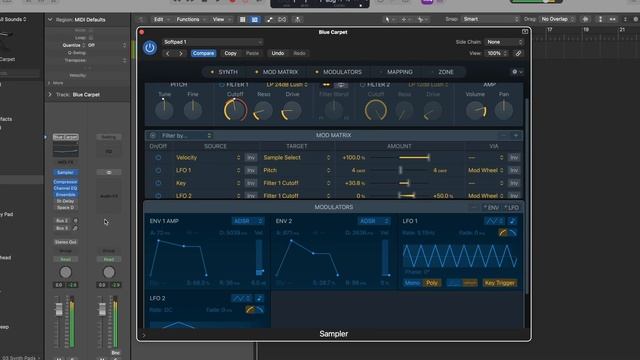
Task: Collapse the Region MIDI Defaults inspector section
Action: pyautogui.click(x=50, y=20)
